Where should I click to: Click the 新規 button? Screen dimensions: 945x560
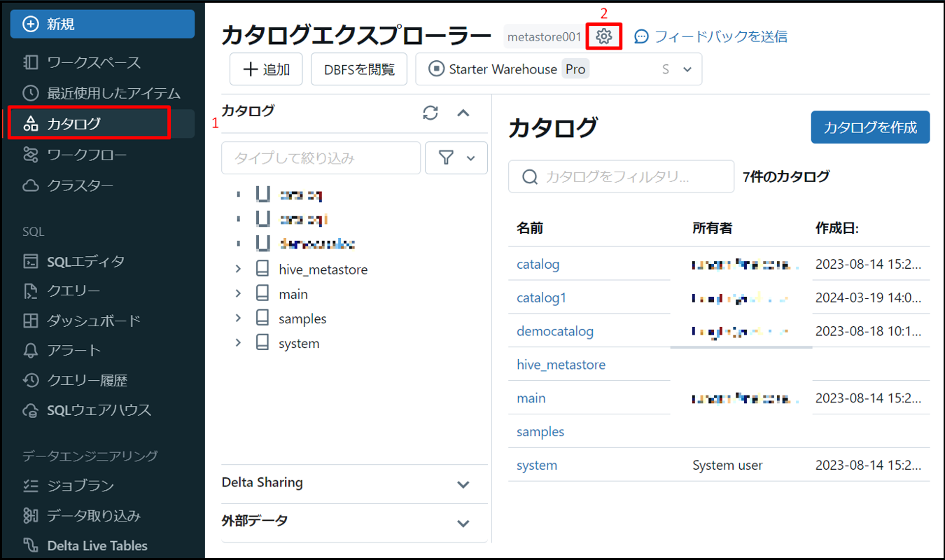tap(102, 24)
